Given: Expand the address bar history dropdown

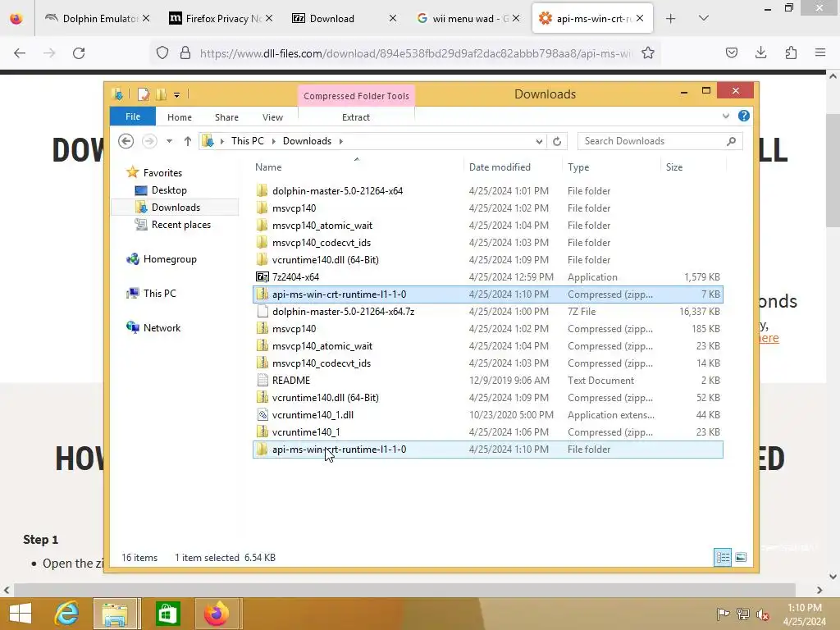Looking at the screenshot, I should (x=539, y=141).
